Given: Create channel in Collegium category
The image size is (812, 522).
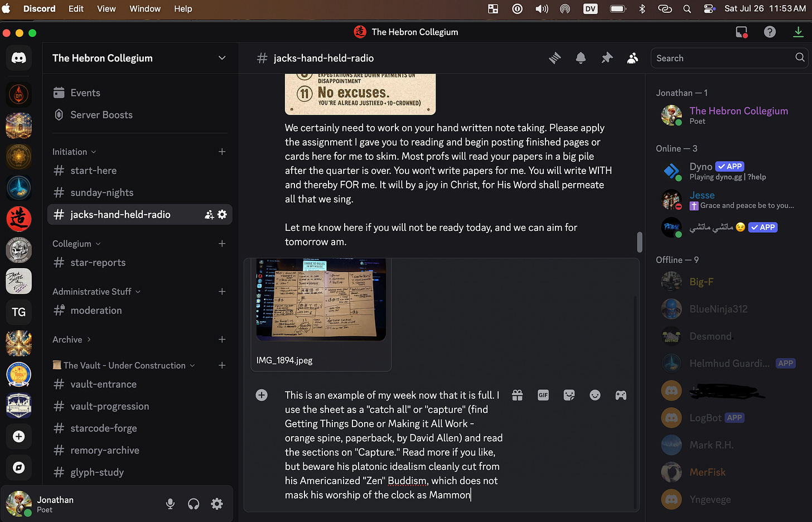Looking at the screenshot, I should tap(222, 244).
